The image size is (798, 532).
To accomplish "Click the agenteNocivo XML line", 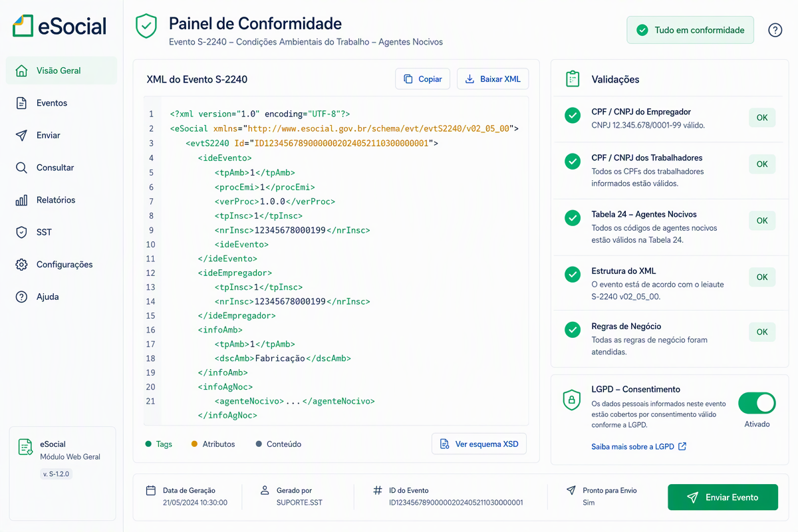I will (295, 401).
